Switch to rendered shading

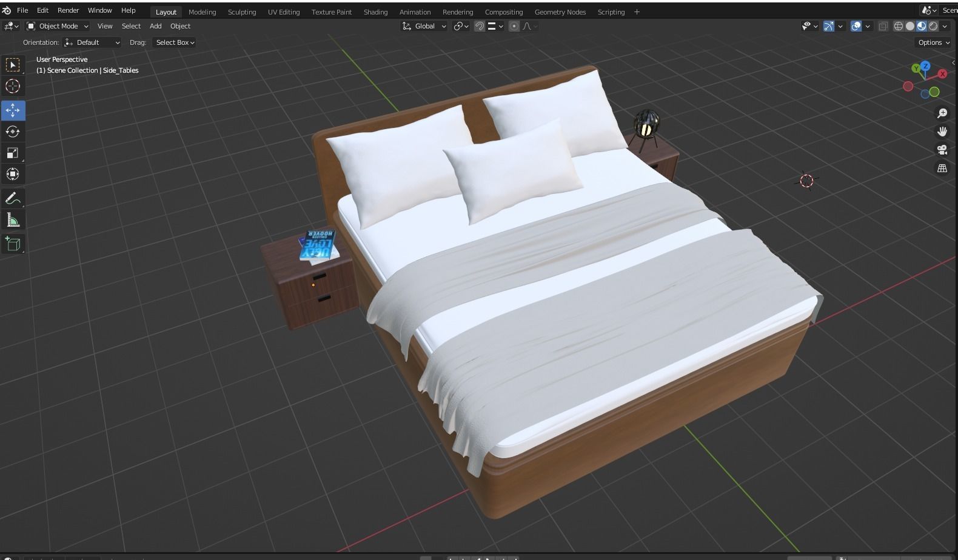933,26
